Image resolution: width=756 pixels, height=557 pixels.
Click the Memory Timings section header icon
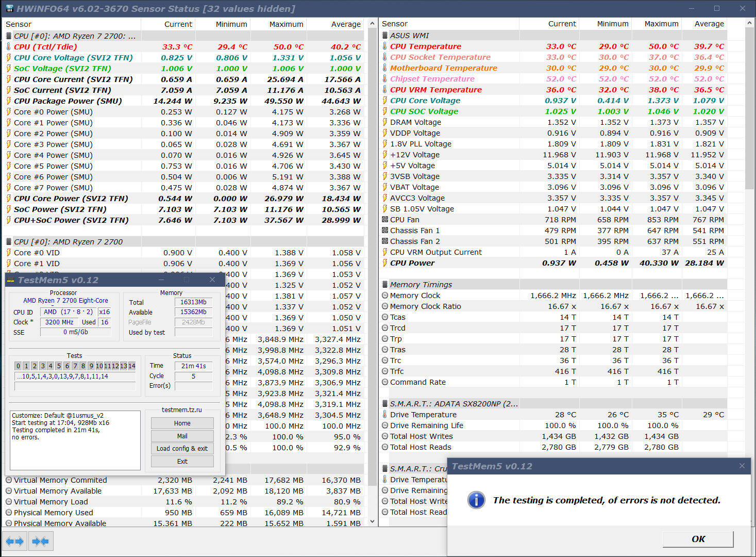[x=385, y=285]
